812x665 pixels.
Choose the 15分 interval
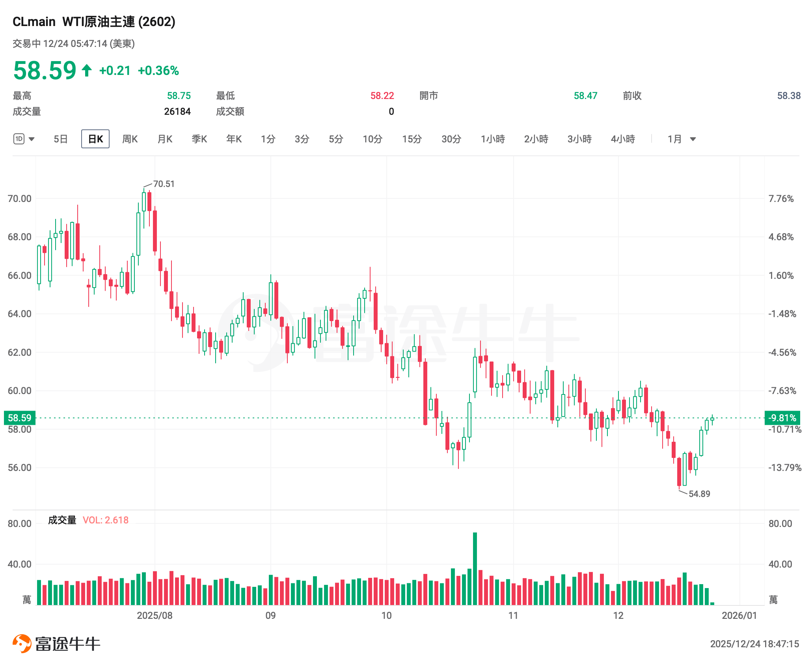pyautogui.click(x=412, y=139)
